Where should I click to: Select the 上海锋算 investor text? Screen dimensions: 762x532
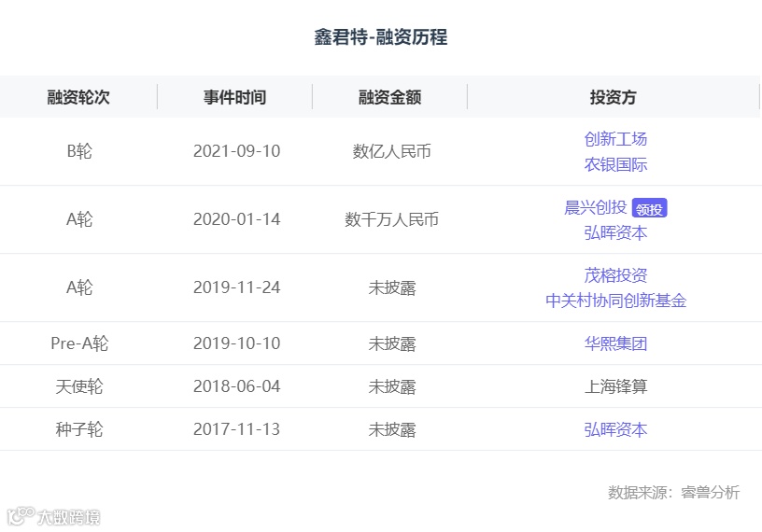pos(615,386)
